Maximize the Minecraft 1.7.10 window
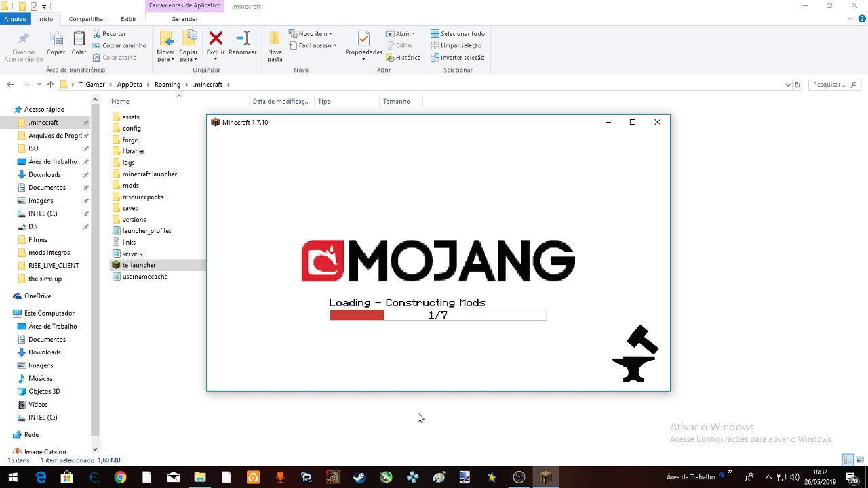Screen dimensions: 868x488 point(633,122)
